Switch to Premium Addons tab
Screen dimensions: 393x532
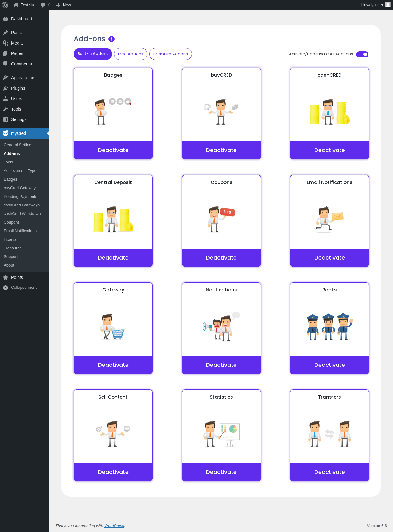[170, 54]
